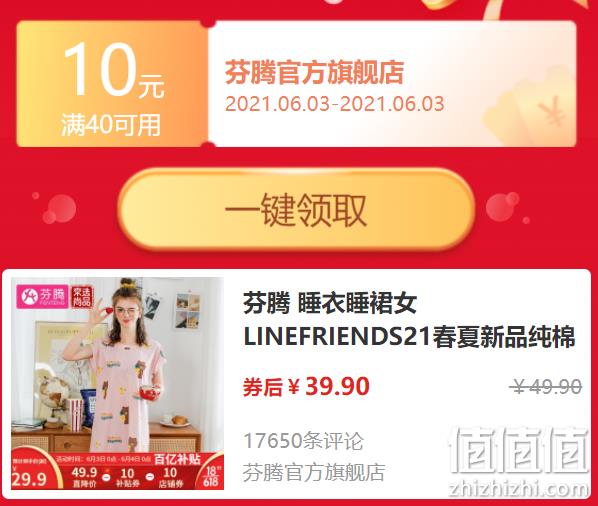Click the 49.9 直降价 label
This screenshot has width=598, height=506.
tap(84, 477)
